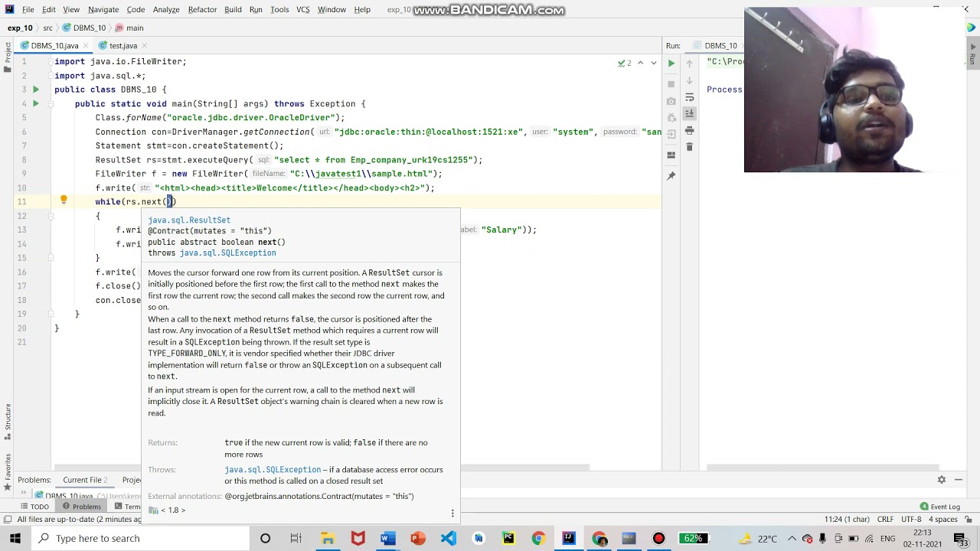Select the DBMS_10.java editor tab

pyautogui.click(x=54, y=46)
